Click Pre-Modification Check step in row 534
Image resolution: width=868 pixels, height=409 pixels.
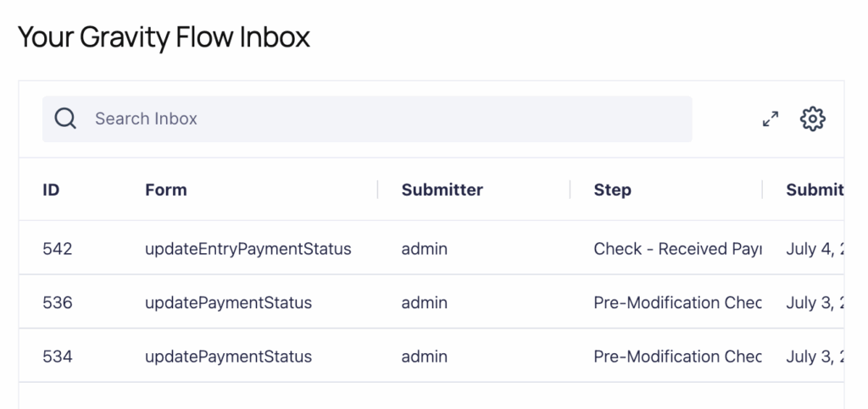click(676, 356)
